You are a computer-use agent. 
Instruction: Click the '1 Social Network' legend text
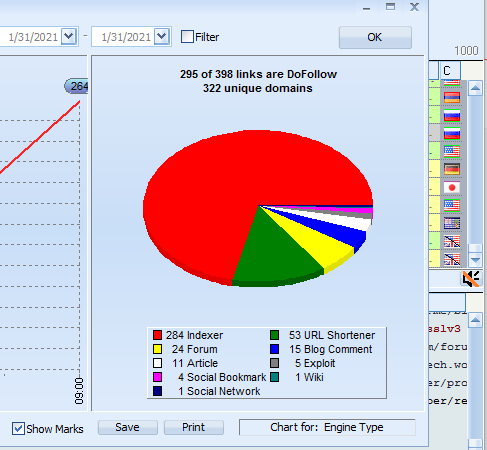[219, 391]
